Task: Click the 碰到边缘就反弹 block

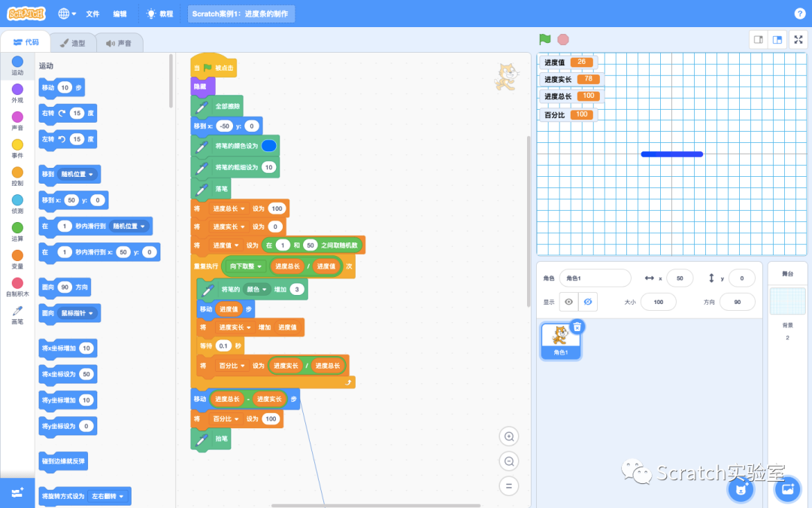Action: [x=63, y=461]
